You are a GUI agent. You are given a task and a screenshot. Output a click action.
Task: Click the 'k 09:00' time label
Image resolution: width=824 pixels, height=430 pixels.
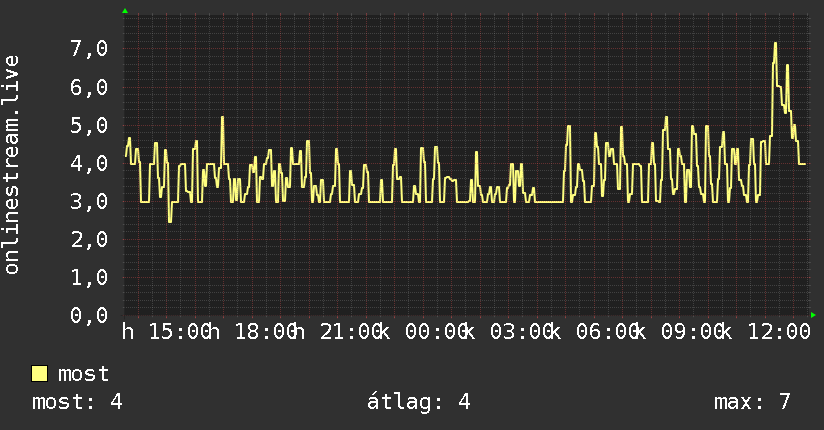[x=679, y=332]
